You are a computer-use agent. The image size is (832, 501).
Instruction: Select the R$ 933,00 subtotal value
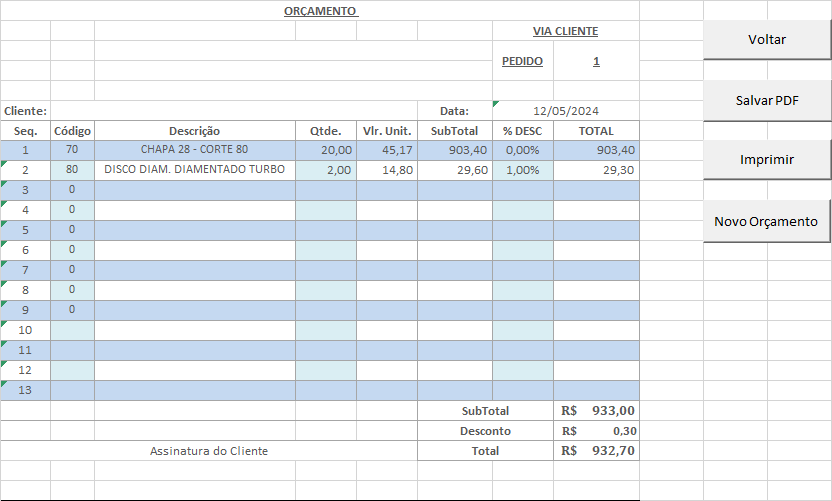click(x=596, y=411)
